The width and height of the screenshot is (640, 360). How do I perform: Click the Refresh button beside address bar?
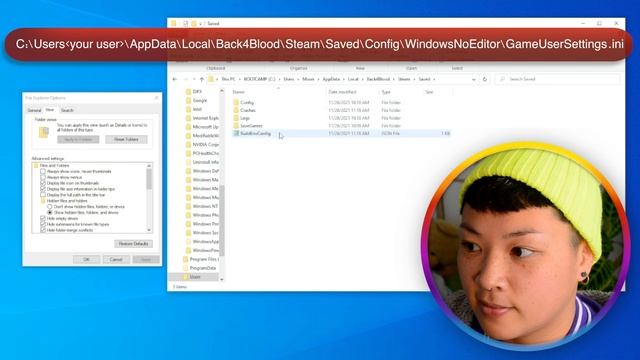click(484, 79)
